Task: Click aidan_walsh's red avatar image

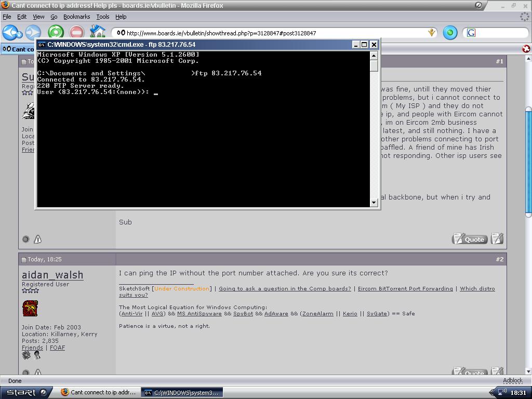Action: (x=30, y=309)
